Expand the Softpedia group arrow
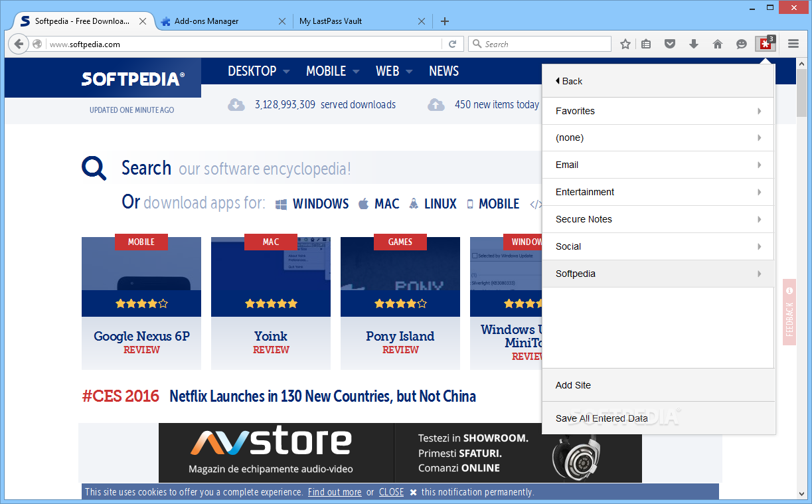This screenshot has width=812, height=504. point(760,274)
